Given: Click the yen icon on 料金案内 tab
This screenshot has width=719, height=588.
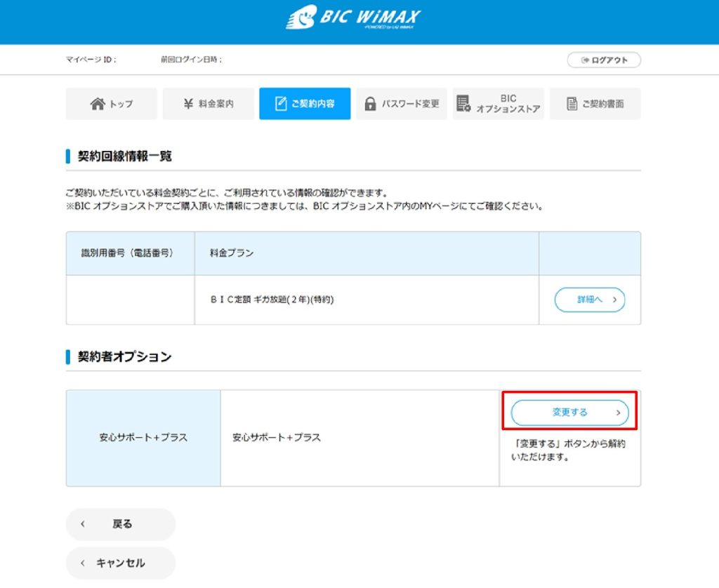Looking at the screenshot, I should [188, 104].
